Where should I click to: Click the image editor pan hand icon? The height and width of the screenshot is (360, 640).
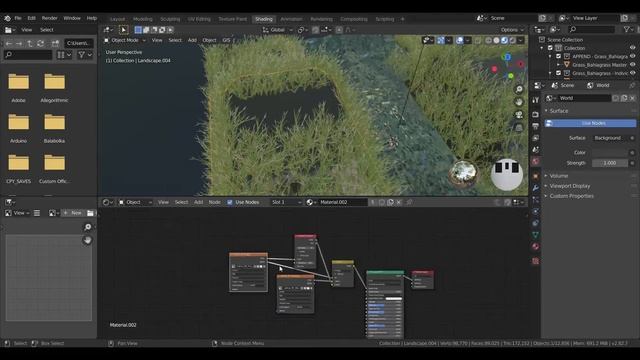(x=87, y=240)
